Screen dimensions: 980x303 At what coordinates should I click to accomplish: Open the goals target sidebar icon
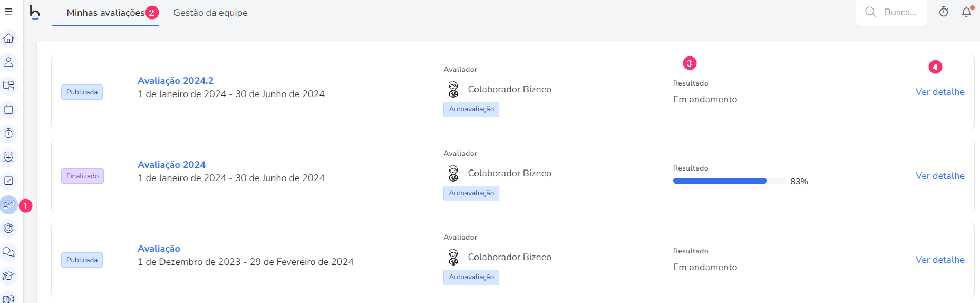(8, 229)
